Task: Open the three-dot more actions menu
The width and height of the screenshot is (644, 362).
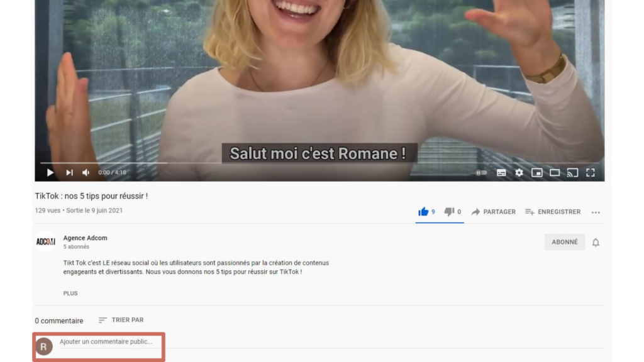Action: point(596,212)
